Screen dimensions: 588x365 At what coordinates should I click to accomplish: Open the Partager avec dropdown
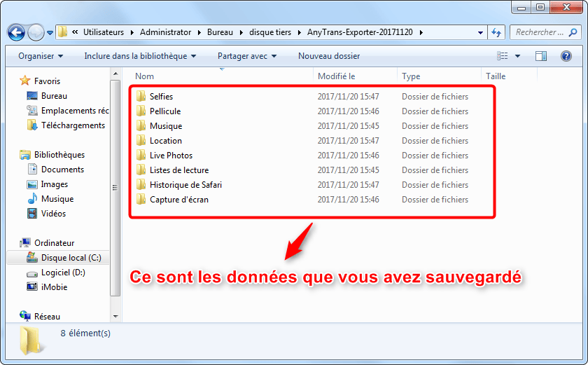click(x=247, y=56)
